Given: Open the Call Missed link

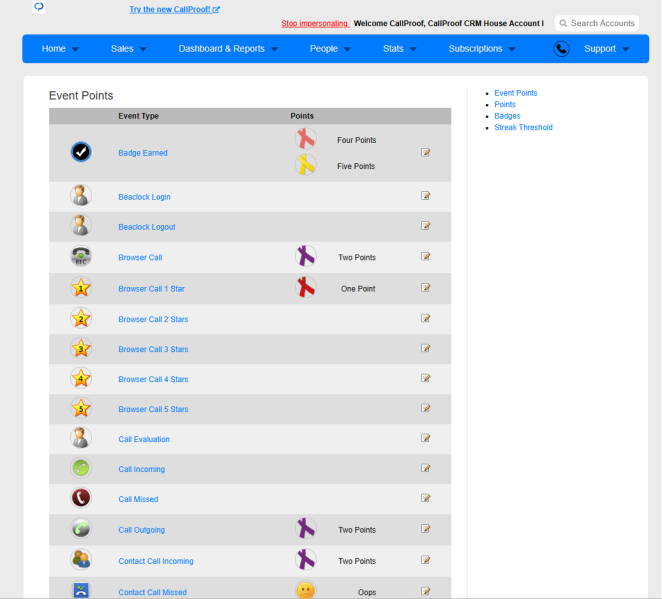Looking at the screenshot, I should pos(138,499).
